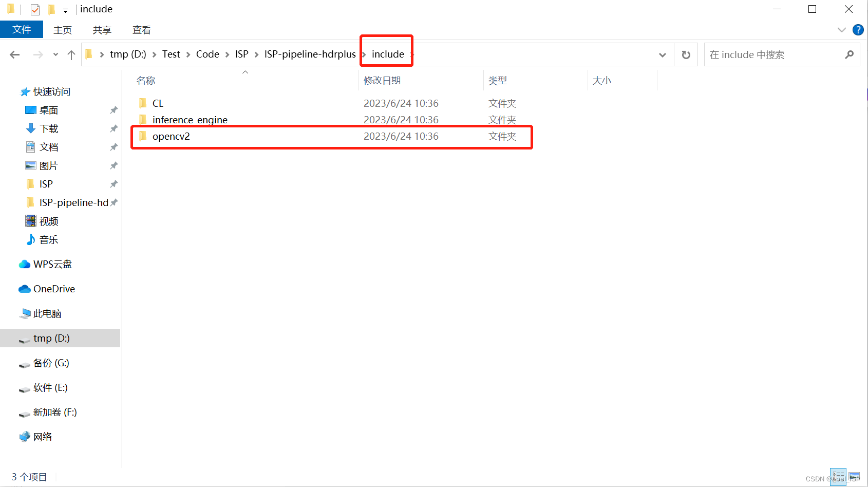Image resolution: width=868 pixels, height=487 pixels.
Task: Unpin 文档 from quick access
Action: 114,147
